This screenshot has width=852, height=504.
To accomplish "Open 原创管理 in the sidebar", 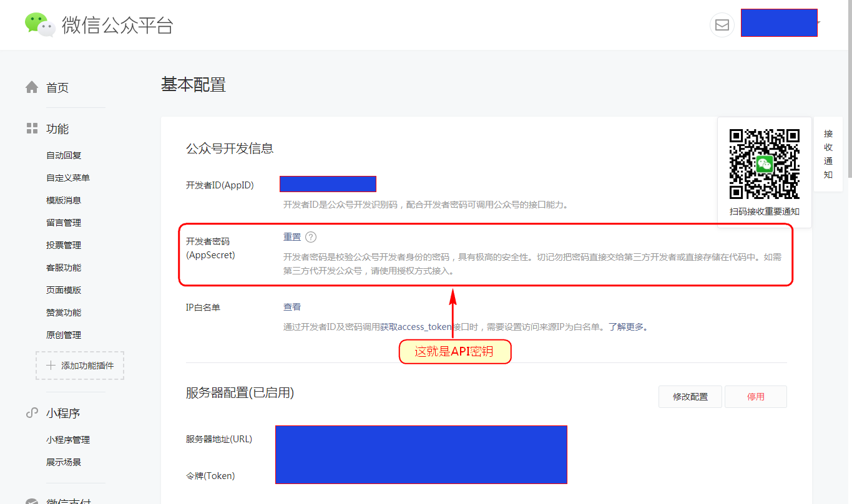I will click(64, 335).
